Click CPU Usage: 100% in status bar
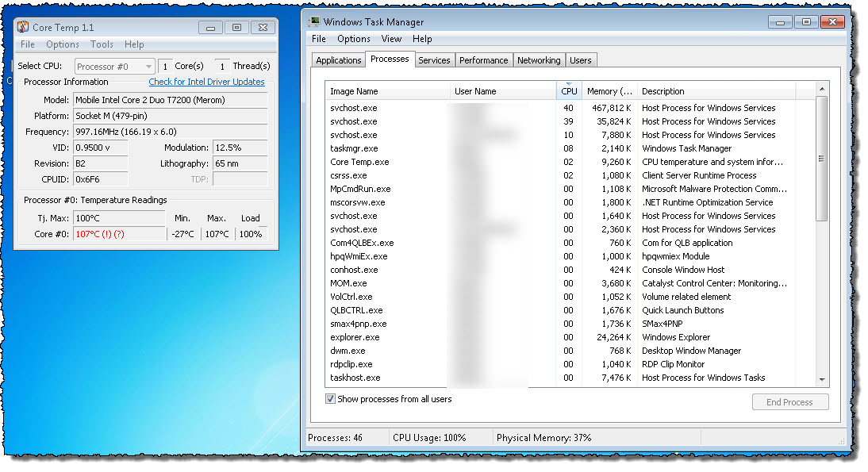868x472 pixels. 429,438
